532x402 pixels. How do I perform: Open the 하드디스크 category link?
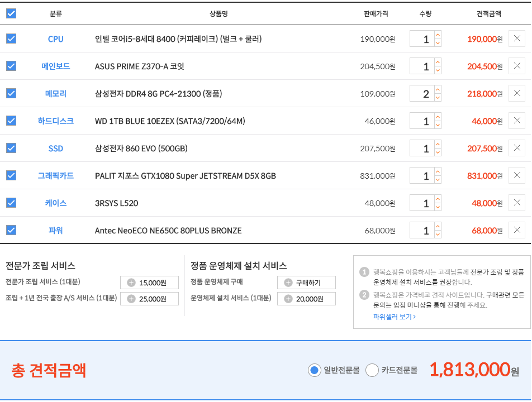(56, 121)
